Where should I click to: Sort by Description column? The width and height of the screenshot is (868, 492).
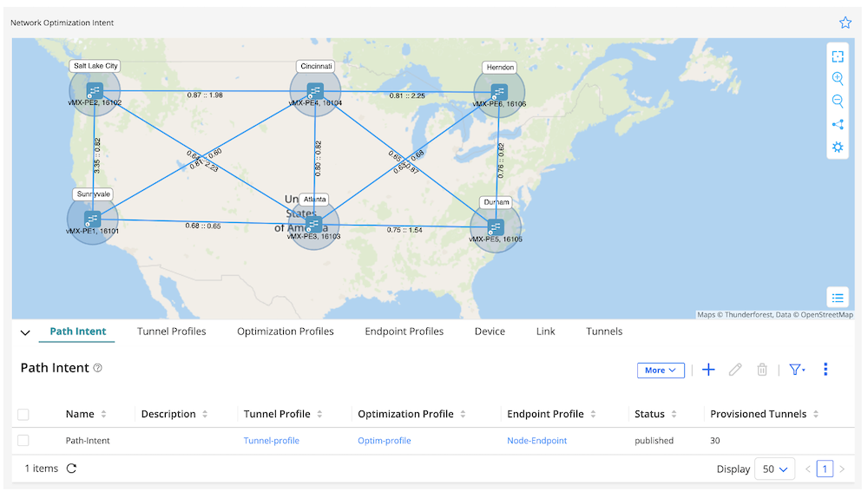coord(205,414)
